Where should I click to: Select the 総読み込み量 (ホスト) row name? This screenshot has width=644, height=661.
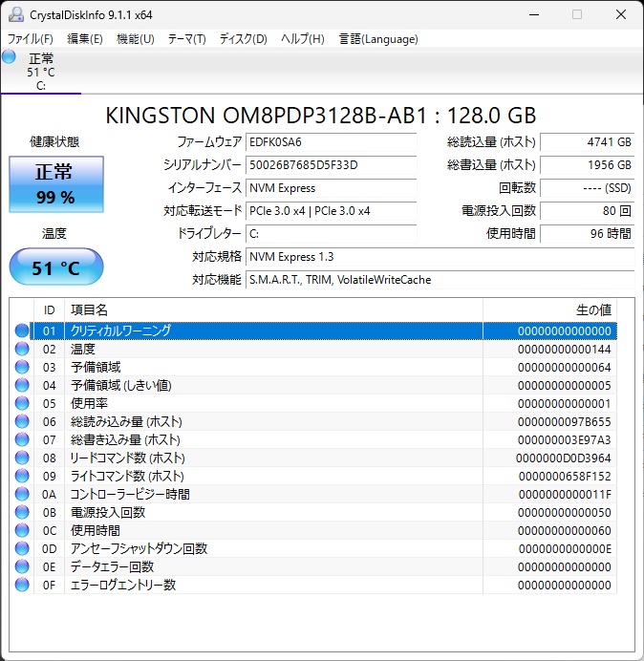coord(126,421)
